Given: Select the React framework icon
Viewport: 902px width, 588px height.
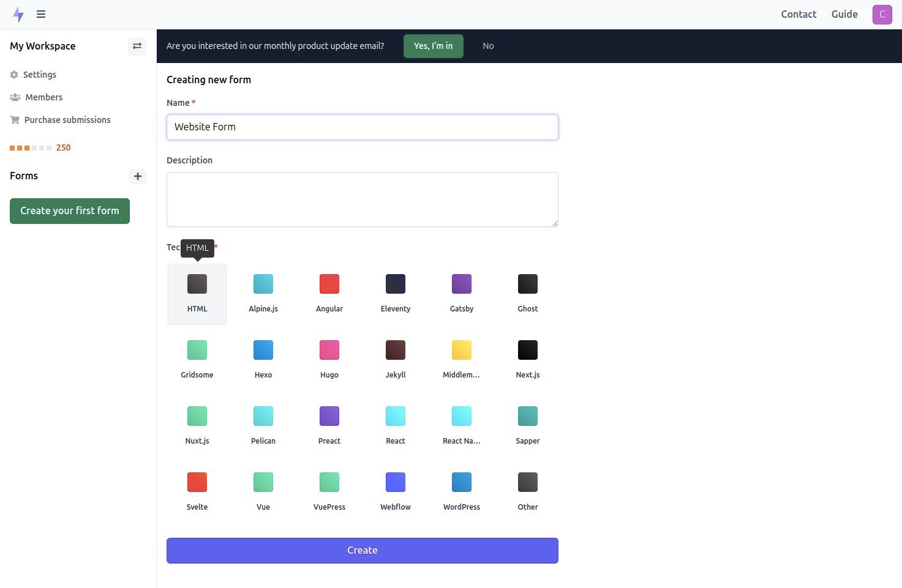Looking at the screenshot, I should (395, 415).
